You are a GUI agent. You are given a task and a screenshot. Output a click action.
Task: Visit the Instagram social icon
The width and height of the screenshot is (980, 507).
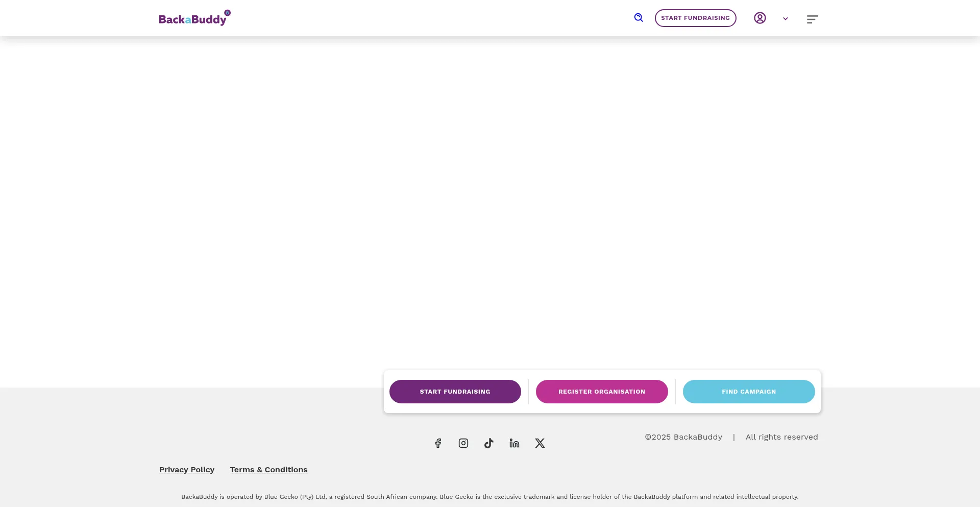pos(463,443)
